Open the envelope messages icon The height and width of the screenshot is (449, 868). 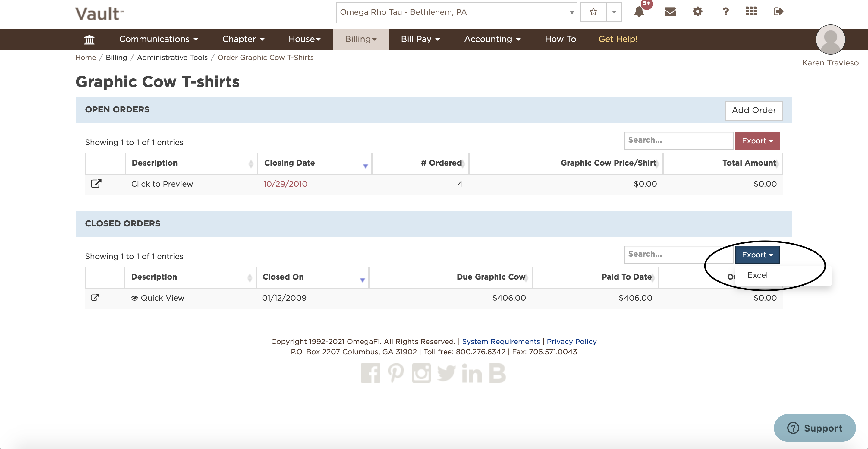coord(670,12)
